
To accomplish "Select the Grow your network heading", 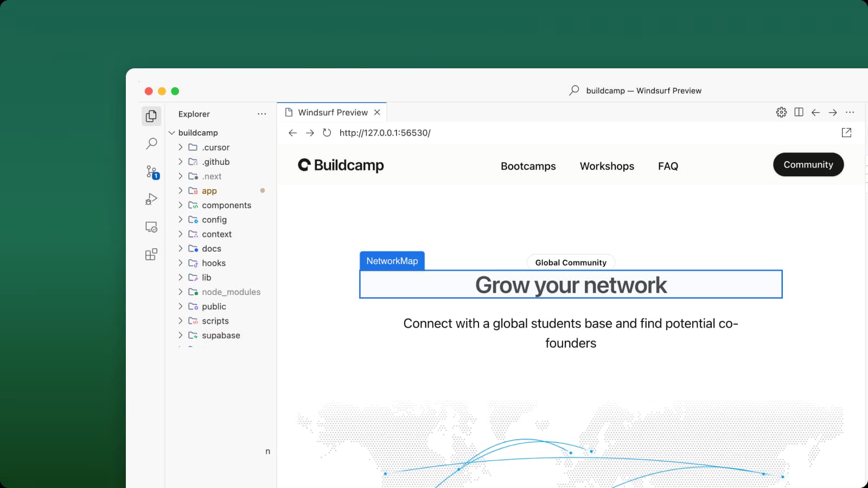I will point(571,285).
